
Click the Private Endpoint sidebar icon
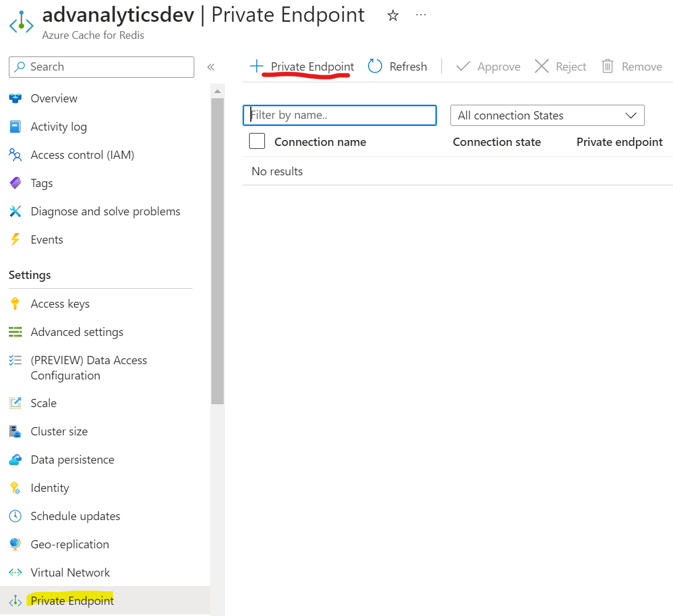pyautogui.click(x=15, y=601)
